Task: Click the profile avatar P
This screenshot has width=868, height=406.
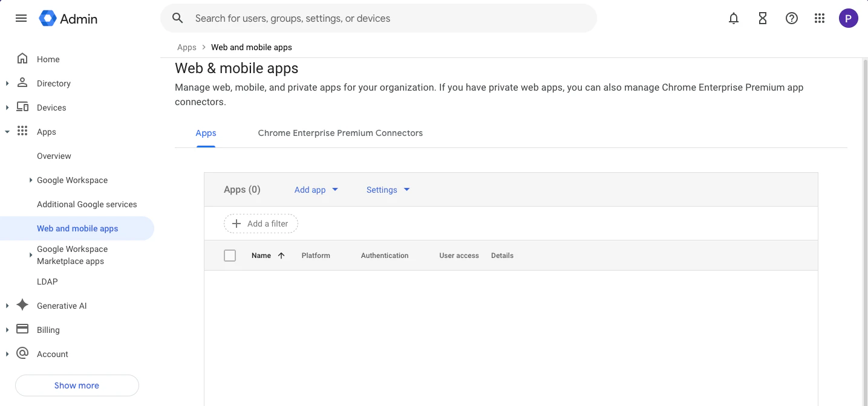Action: pyautogui.click(x=848, y=18)
